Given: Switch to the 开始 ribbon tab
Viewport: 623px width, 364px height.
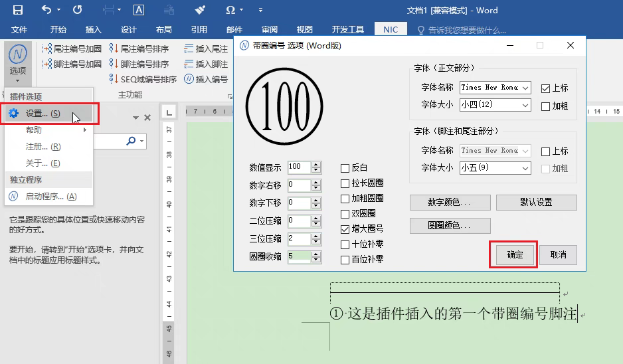Looking at the screenshot, I should click(x=58, y=30).
